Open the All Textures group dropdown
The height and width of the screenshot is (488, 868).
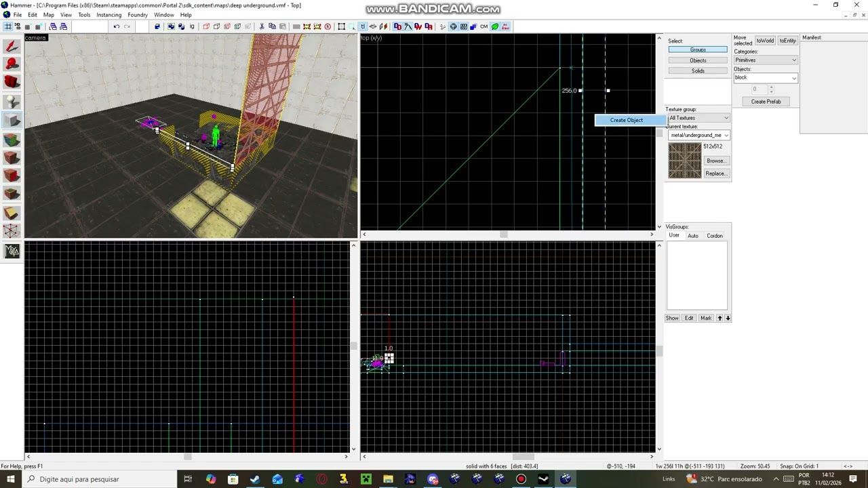(x=699, y=118)
